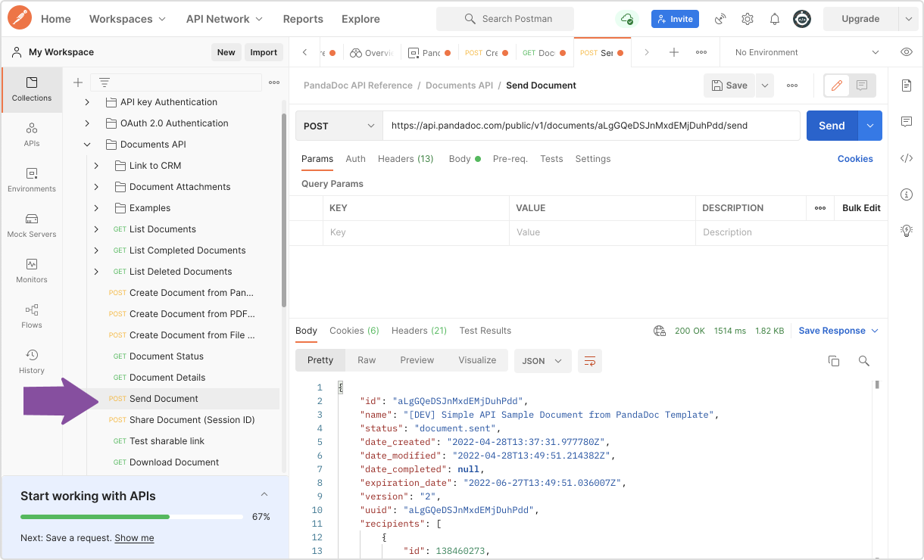Open the APIs sidebar panel
Screen dimensions: 924x560
(32, 135)
